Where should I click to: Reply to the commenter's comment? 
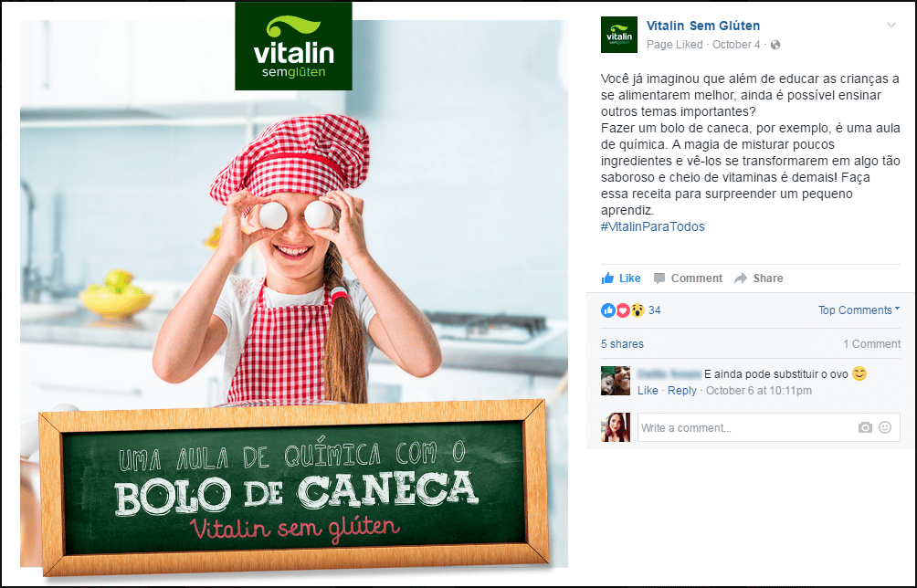pos(682,391)
